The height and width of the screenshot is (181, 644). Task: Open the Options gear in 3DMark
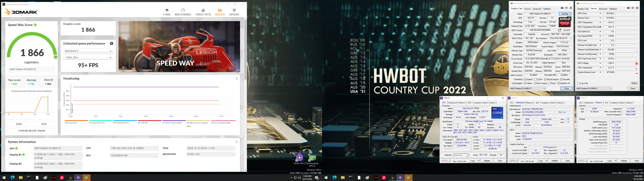(x=234, y=12)
